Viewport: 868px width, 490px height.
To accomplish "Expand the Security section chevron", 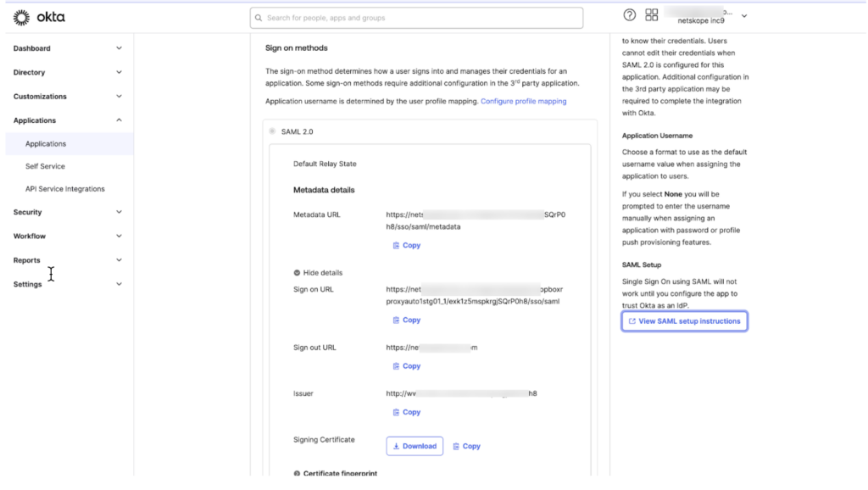I will click(119, 212).
